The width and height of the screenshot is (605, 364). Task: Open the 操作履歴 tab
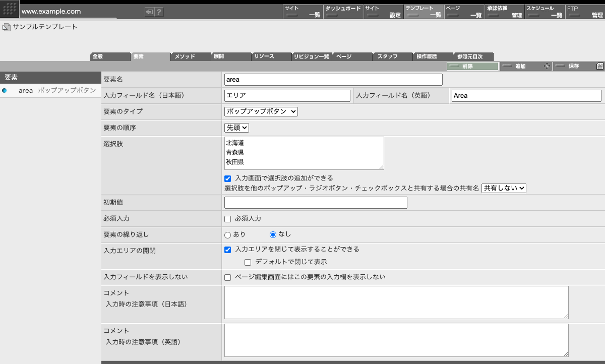(x=433, y=56)
